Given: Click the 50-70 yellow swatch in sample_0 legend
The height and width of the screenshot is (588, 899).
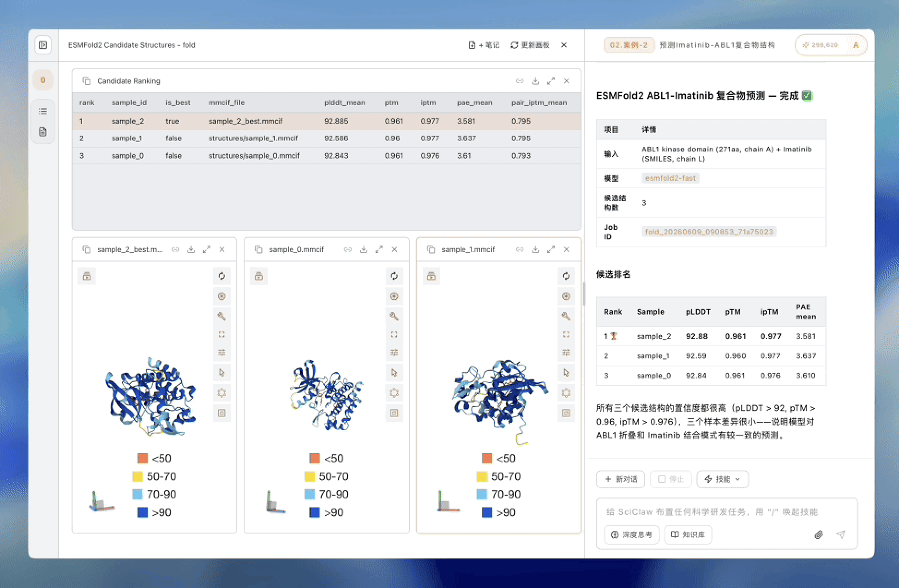Looking at the screenshot, I should point(310,476).
